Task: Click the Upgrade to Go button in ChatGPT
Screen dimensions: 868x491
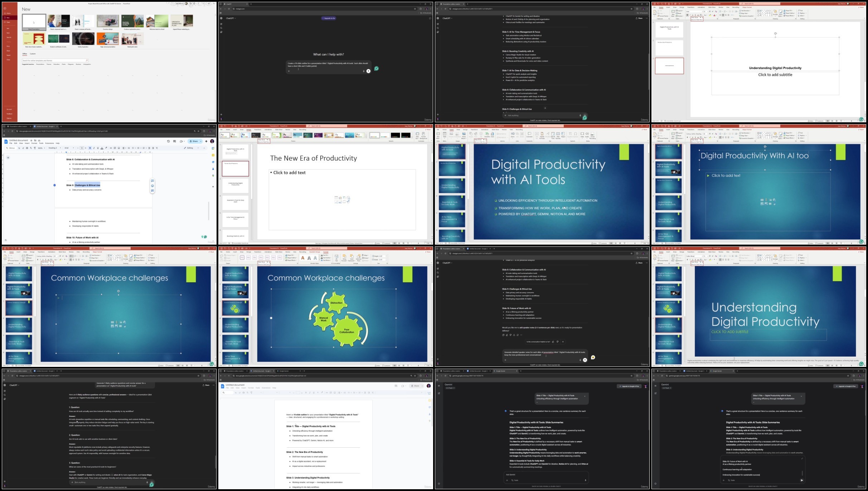Action: tap(329, 18)
